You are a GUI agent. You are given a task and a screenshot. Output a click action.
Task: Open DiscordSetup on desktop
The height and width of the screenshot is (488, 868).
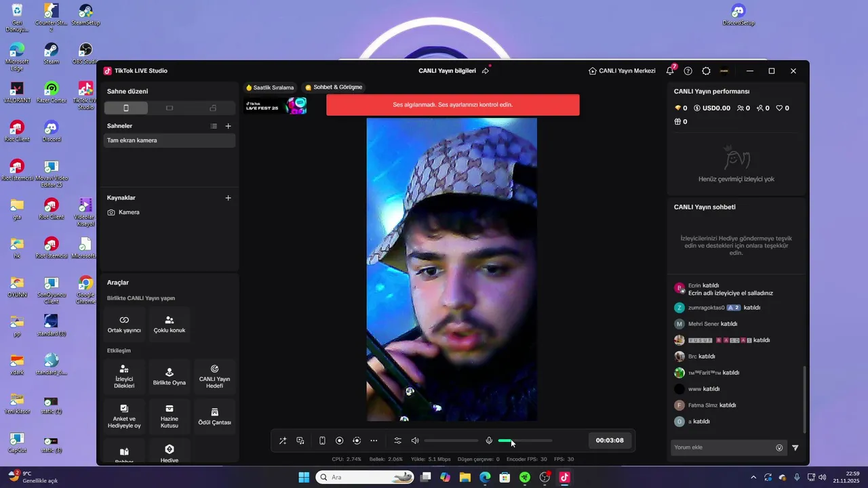pyautogui.click(x=738, y=15)
